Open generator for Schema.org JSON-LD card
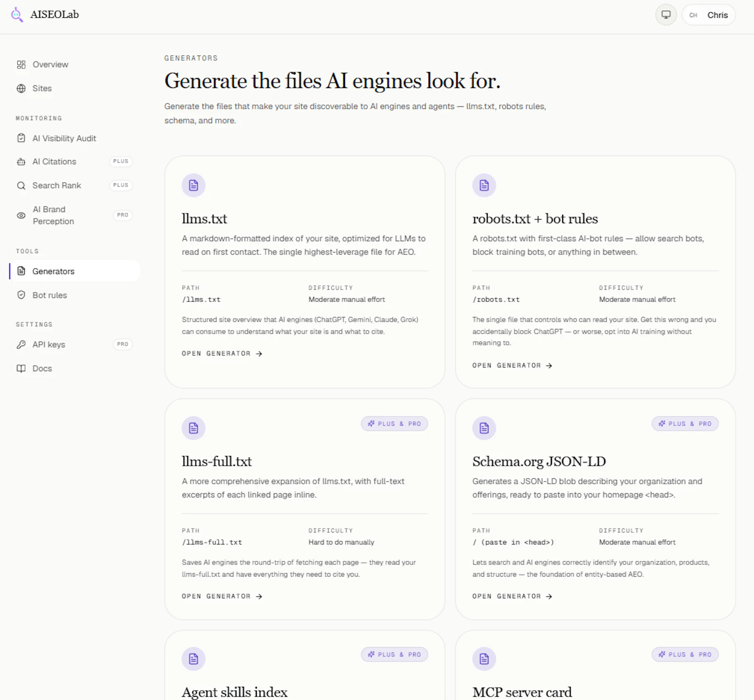 point(513,596)
